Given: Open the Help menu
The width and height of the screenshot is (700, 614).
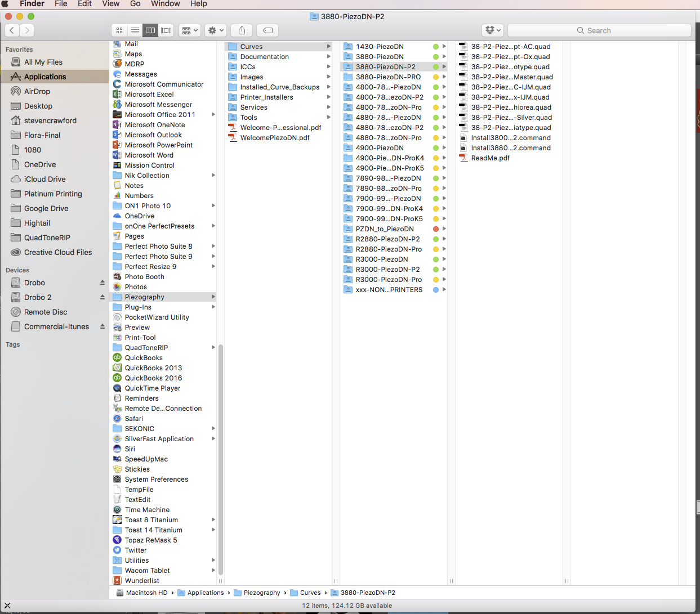Looking at the screenshot, I should pos(199,4).
